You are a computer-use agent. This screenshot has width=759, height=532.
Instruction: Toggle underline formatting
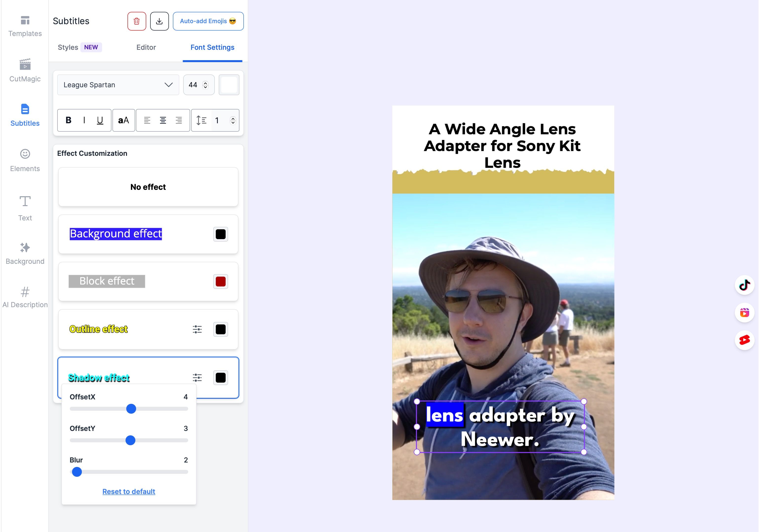point(100,120)
